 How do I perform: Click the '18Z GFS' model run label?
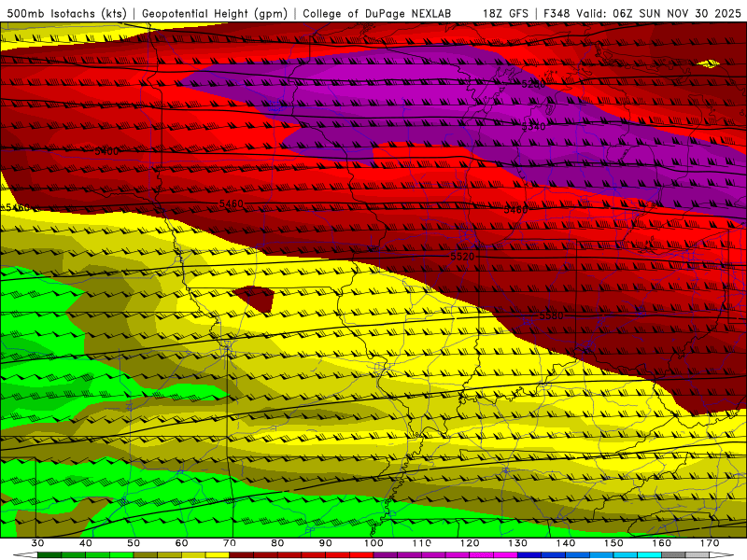click(505, 13)
